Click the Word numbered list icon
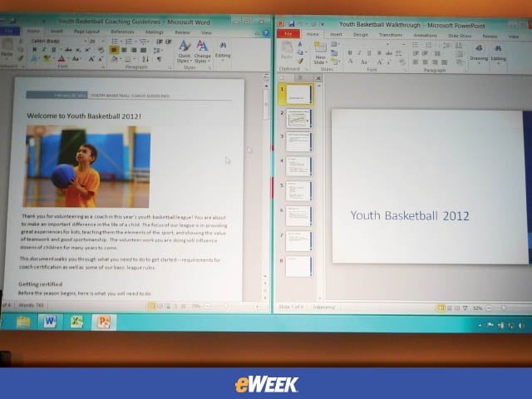The height and width of the screenshot is (399, 532). 130,42
